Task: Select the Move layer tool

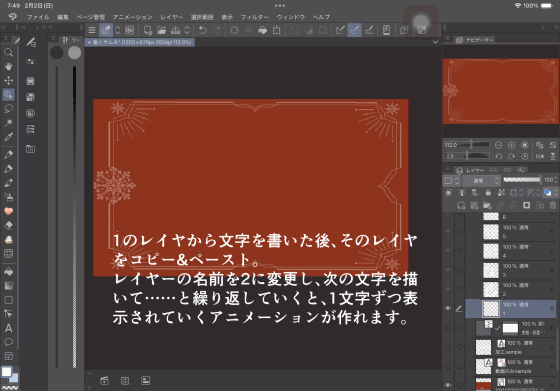Action: click(x=8, y=80)
